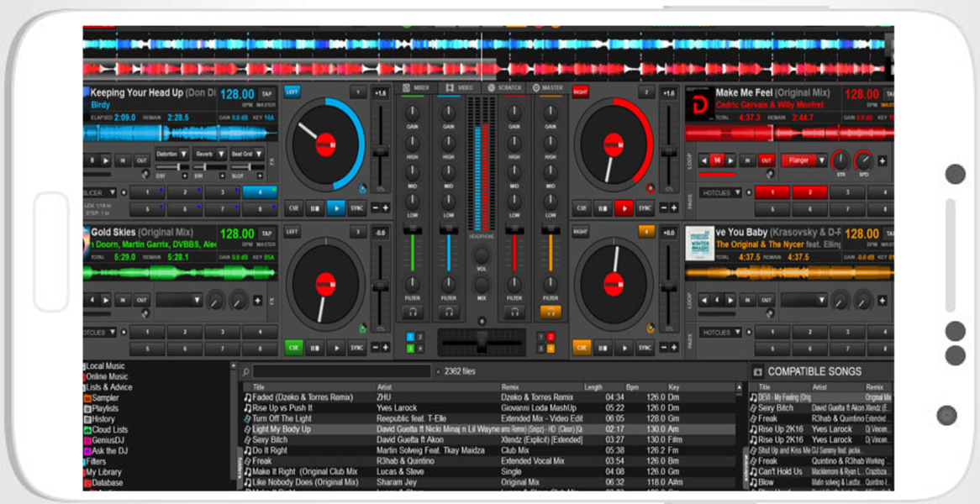Image resolution: width=980 pixels, height=504 pixels.
Task: Open the SLICER pads mode dropdown
Action: 100,192
